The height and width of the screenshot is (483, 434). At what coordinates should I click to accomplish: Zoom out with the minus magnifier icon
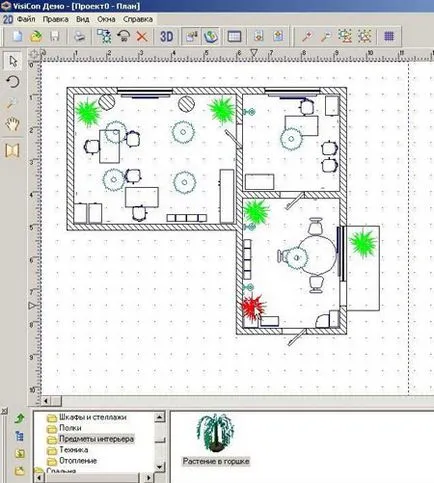coord(326,36)
